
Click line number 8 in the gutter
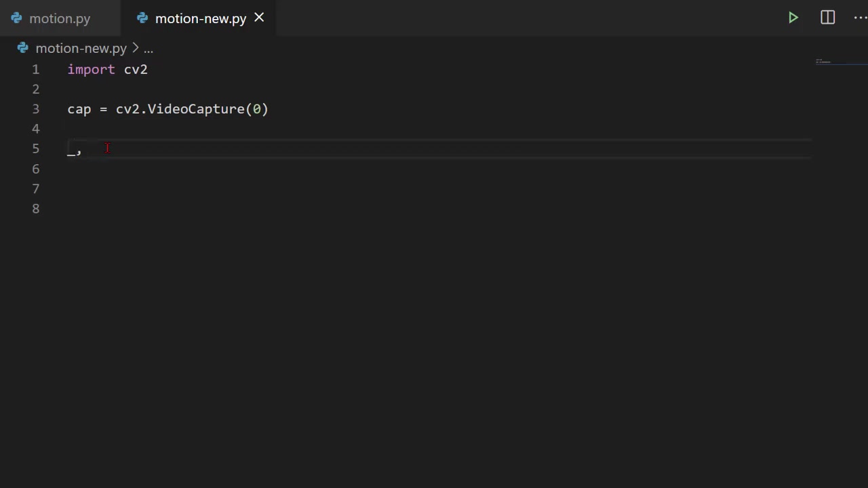[x=35, y=208]
